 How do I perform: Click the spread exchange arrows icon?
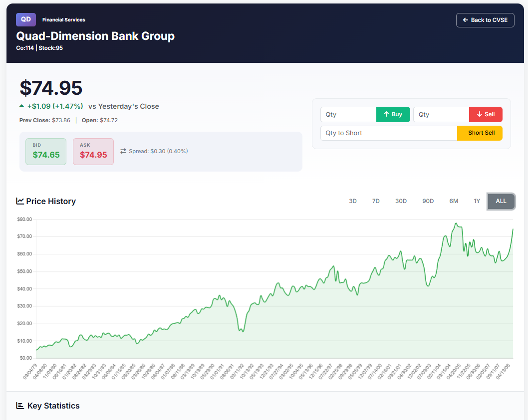(x=123, y=151)
